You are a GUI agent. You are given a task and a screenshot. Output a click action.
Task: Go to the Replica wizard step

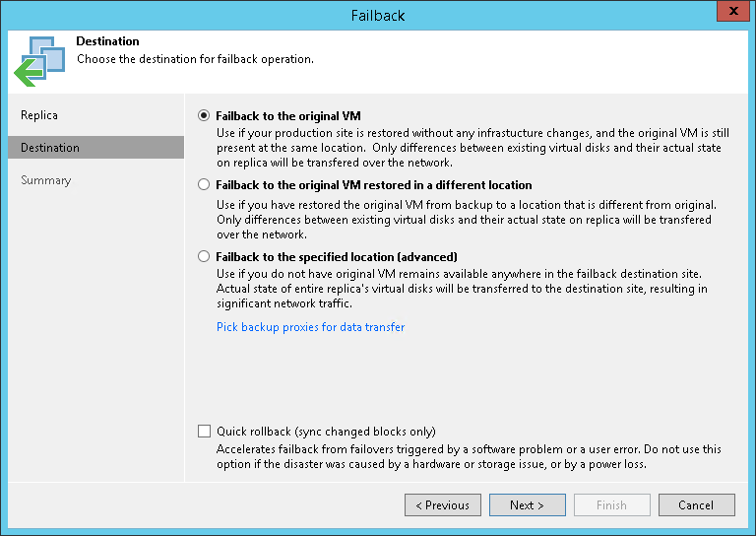[x=39, y=115]
